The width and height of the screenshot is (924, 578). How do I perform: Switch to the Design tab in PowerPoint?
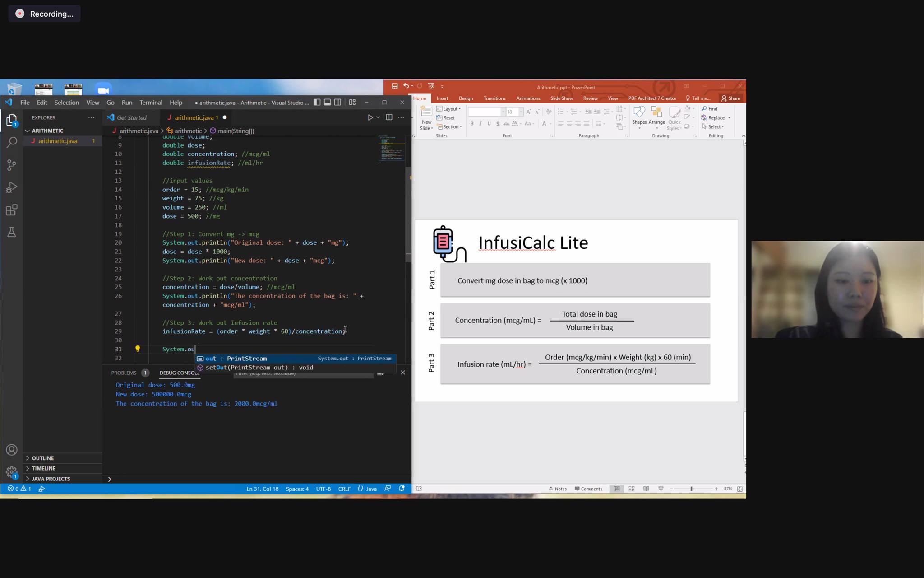466,98
